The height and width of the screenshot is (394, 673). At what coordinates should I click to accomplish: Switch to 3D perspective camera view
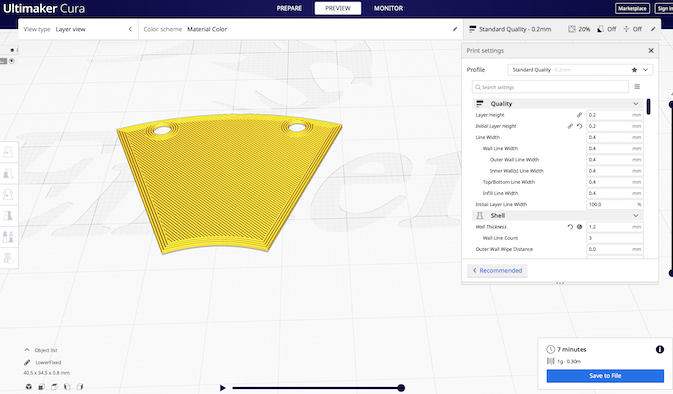coord(29,387)
